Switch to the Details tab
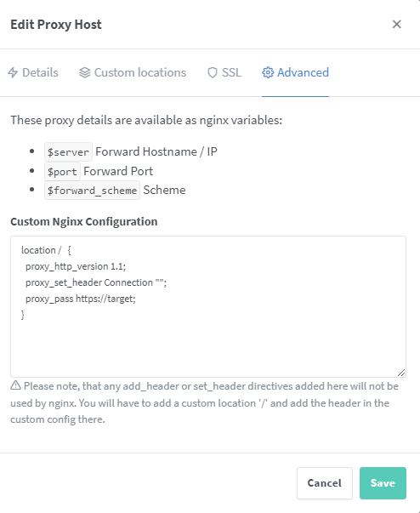Screen dimensions: 420x513 click(33, 72)
